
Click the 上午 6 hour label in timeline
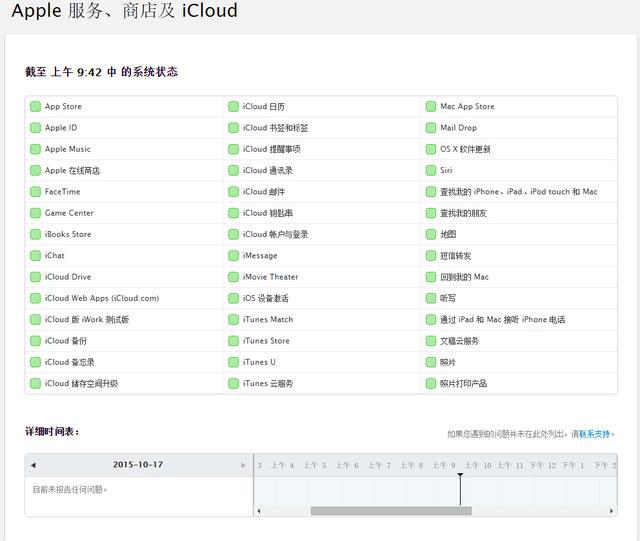pyautogui.click(x=347, y=465)
